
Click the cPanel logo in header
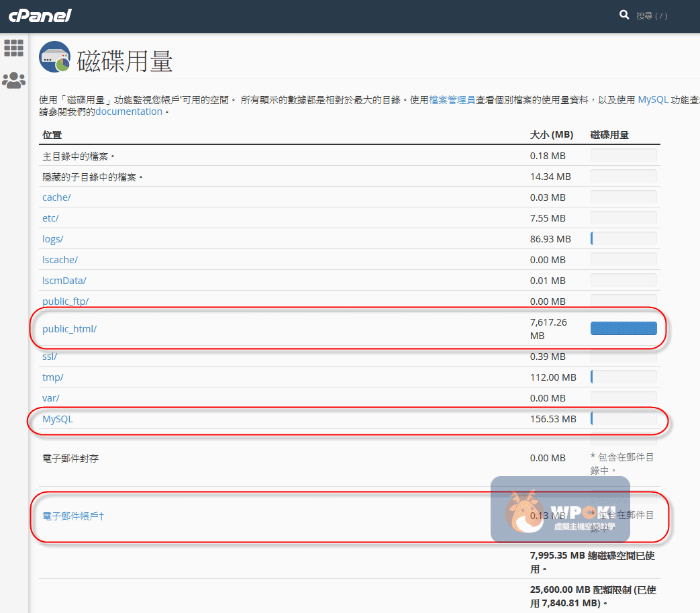click(x=40, y=15)
